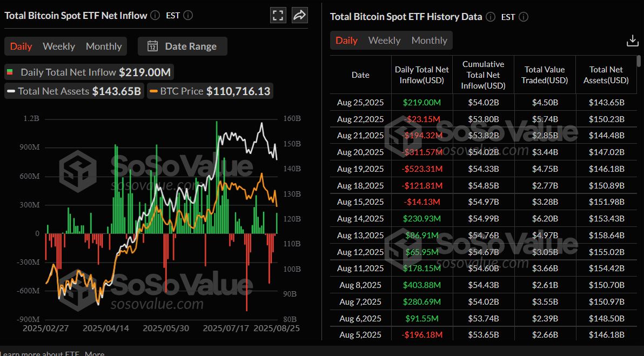Click the EST info icon on the right panel
The height and width of the screenshot is (356, 644).
click(524, 17)
